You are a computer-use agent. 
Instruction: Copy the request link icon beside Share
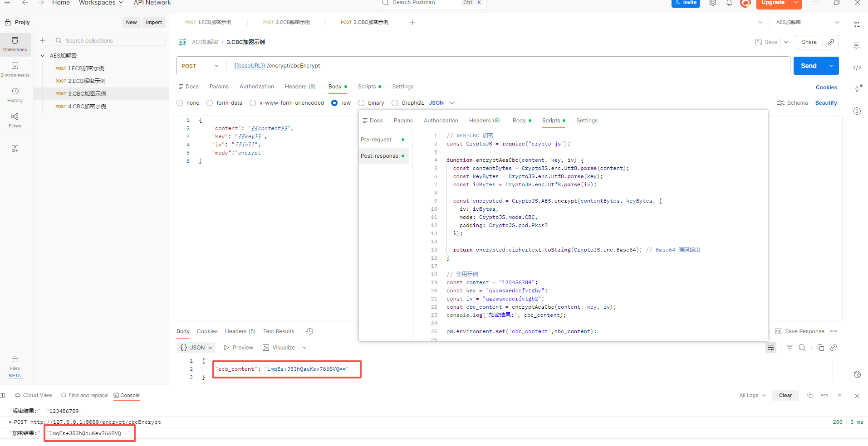pyautogui.click(x=831, y=42)
